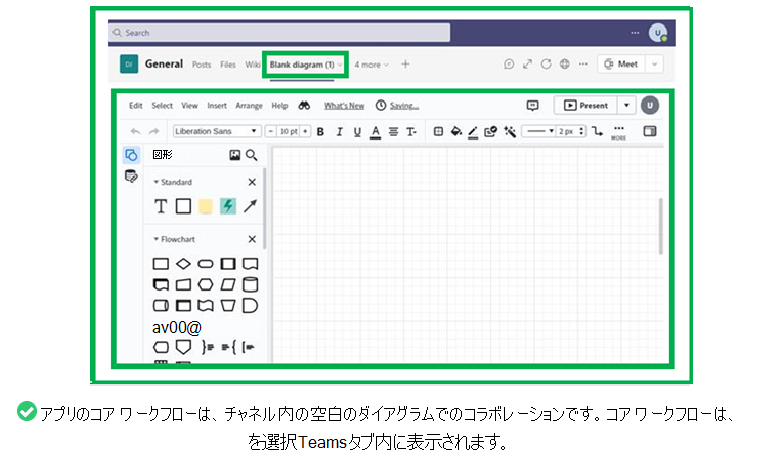
Task: Open the tab in website globe icon
Action: [x=565, y=64]
